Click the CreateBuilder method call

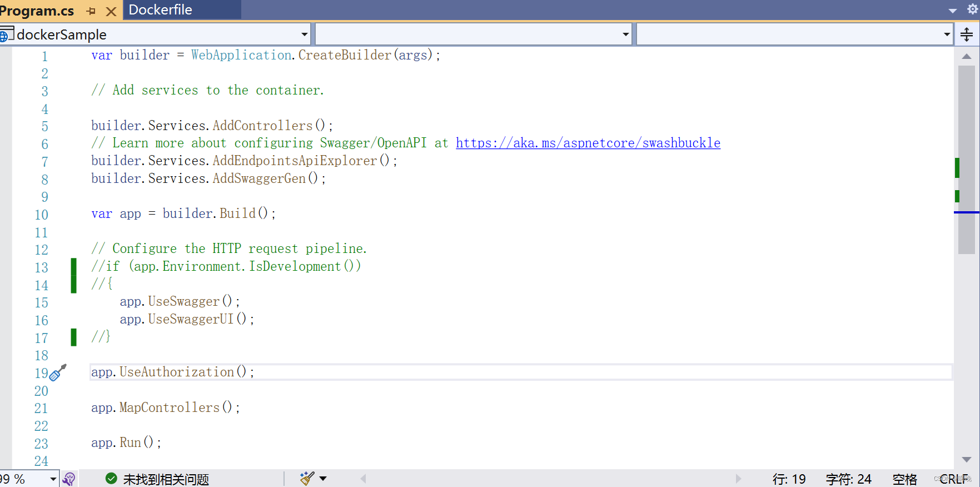click(x=345, y=55)
